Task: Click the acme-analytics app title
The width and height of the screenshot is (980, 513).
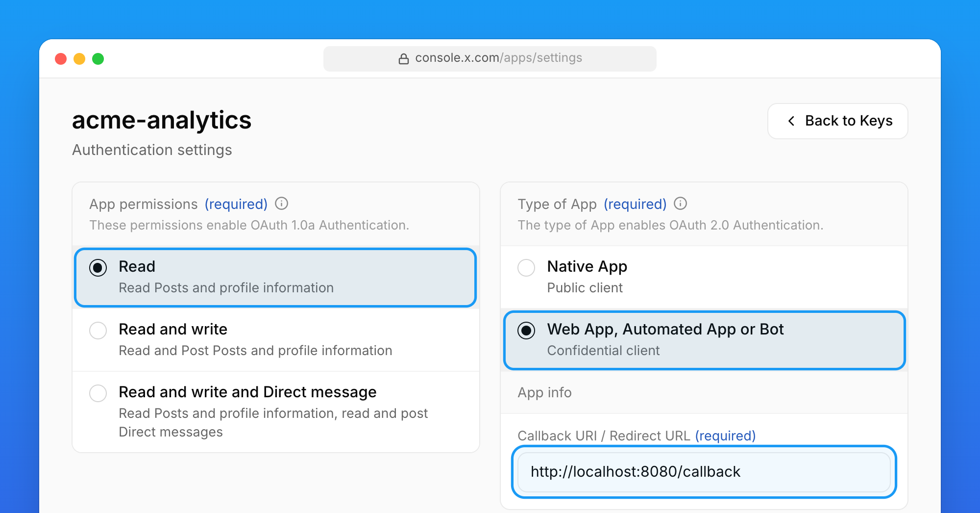Action: click(x=162, y=120)
